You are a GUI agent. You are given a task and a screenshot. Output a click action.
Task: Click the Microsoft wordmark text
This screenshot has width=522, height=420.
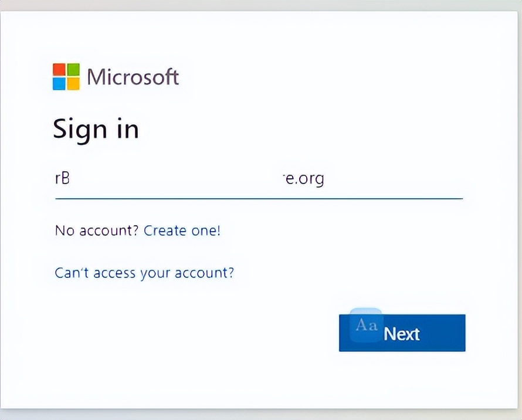(133, 77)
